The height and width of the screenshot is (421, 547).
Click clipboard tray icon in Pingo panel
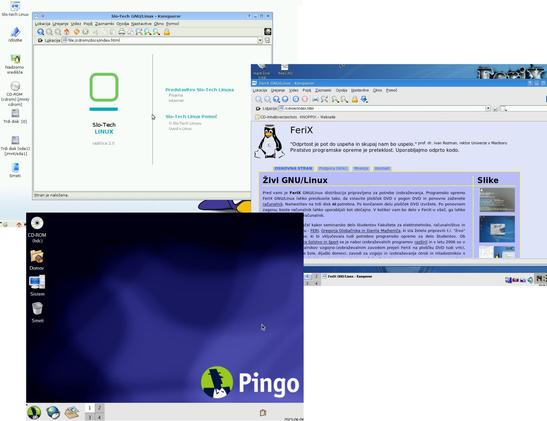[x=263, y=413]
